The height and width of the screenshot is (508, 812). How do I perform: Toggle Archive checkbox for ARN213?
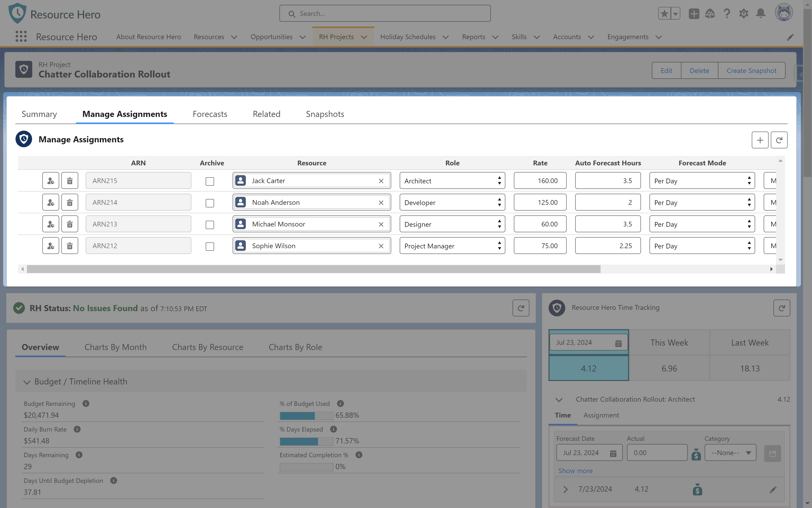pos(210,225)
